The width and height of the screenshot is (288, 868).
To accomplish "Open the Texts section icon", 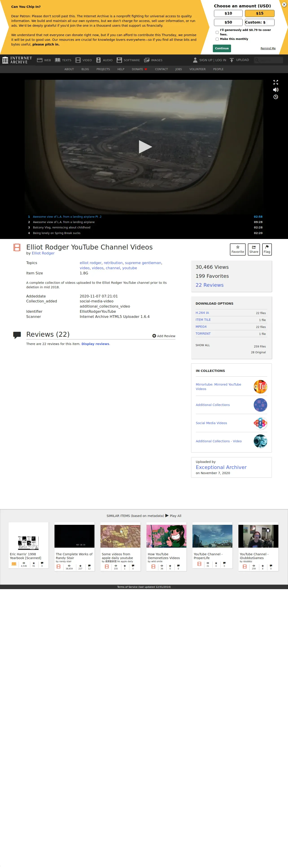I will 58,60.
